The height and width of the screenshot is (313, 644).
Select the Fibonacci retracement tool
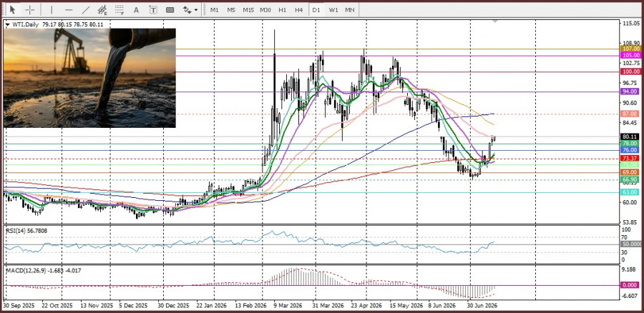click(x=119, y=9)
